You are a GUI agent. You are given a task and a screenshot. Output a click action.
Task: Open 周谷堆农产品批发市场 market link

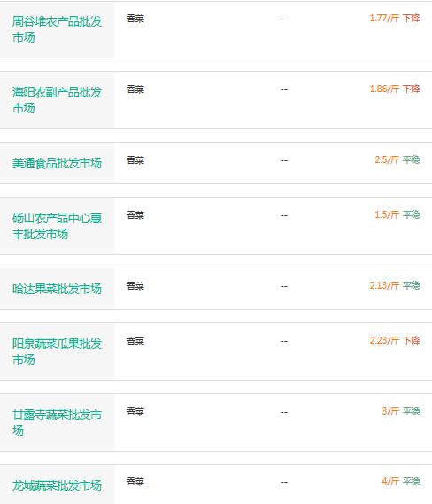[57, 29]
